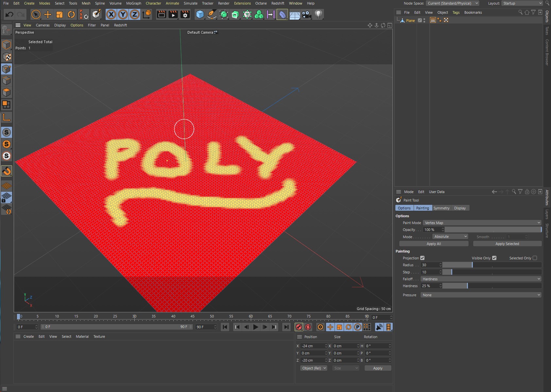Add a Cube primitive object
The width and height of the screenshot is (551, 392).
coord(200,14)
